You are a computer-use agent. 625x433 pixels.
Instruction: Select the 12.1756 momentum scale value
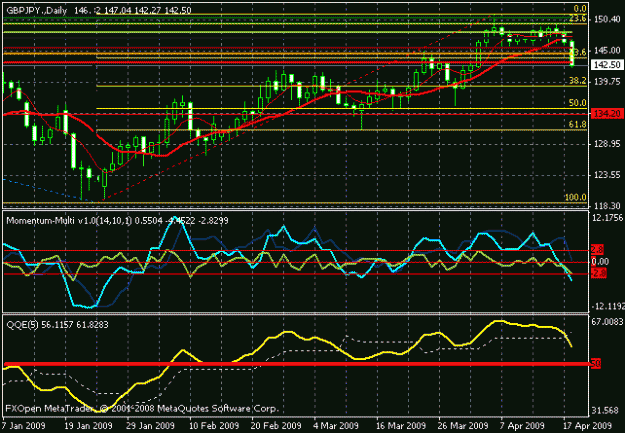pyautogui.click(x=607, y=218)
